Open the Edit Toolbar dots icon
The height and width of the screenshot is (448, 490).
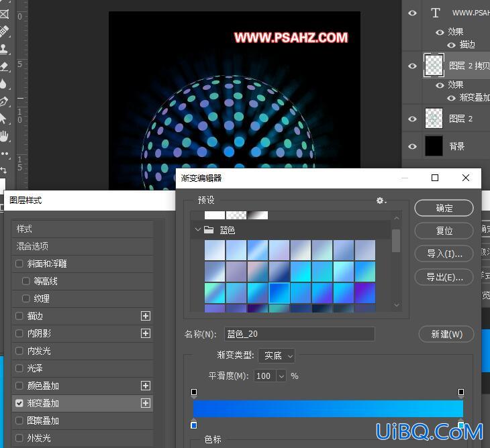[x=5, y=154]
